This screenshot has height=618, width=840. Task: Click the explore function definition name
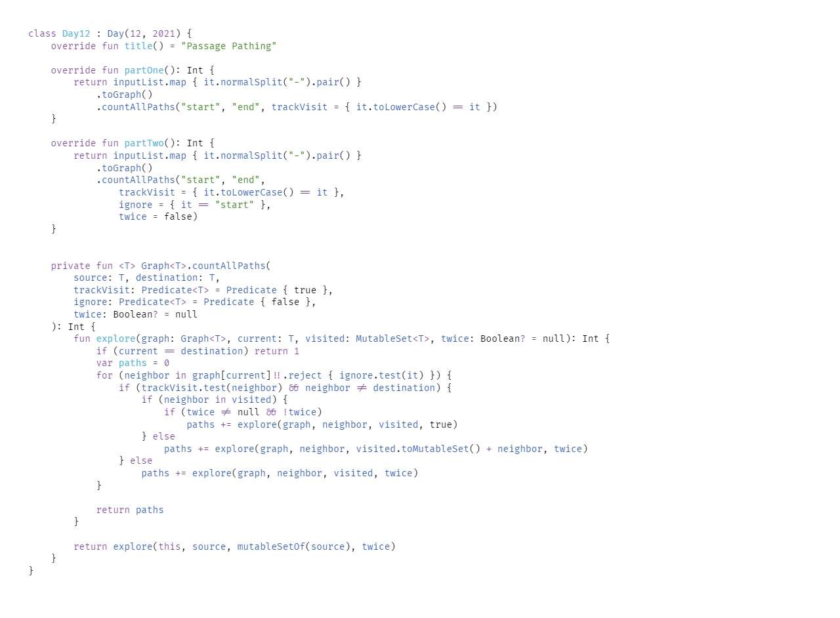click(115, 339)
